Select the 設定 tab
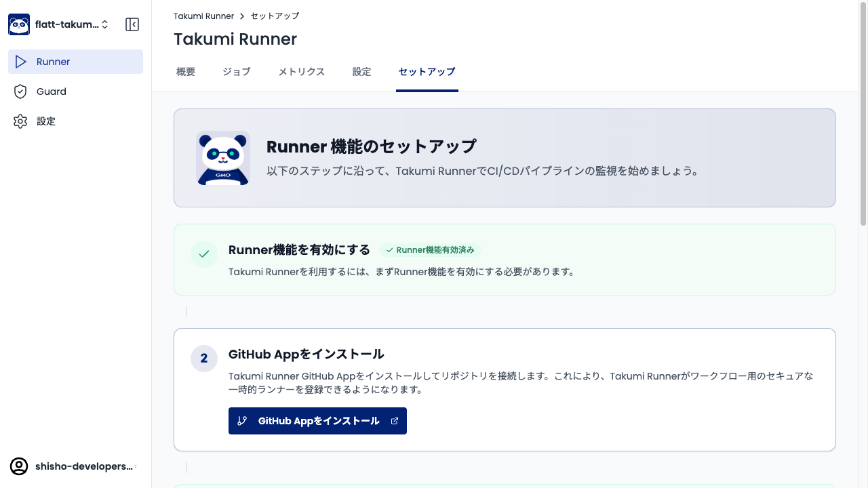The image size is (868, 488). 361,71
